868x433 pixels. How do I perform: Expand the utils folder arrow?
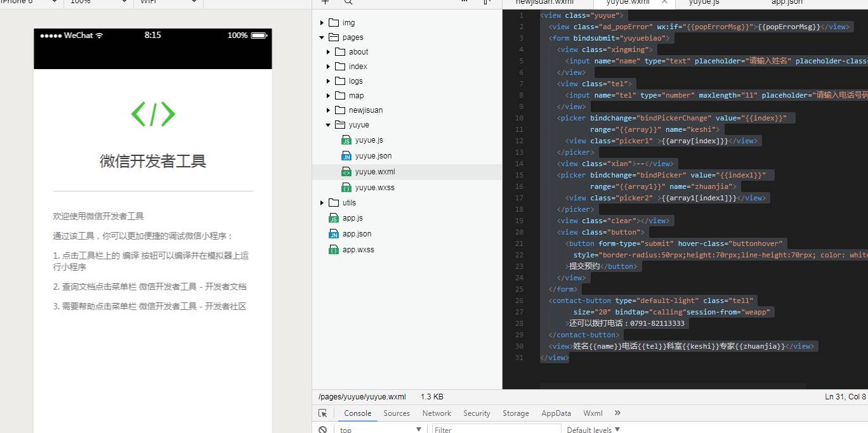[x=322, y=203]
